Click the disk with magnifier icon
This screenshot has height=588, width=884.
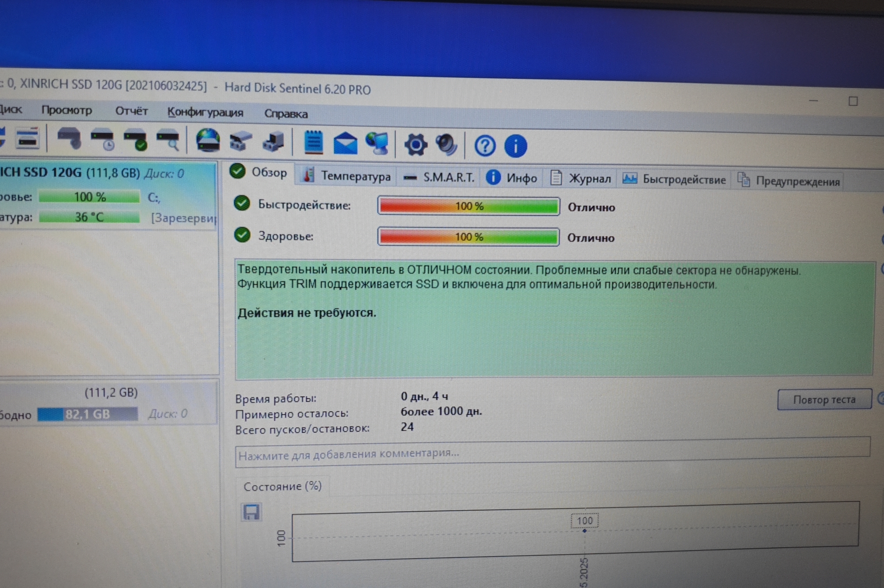pos(169,140)
